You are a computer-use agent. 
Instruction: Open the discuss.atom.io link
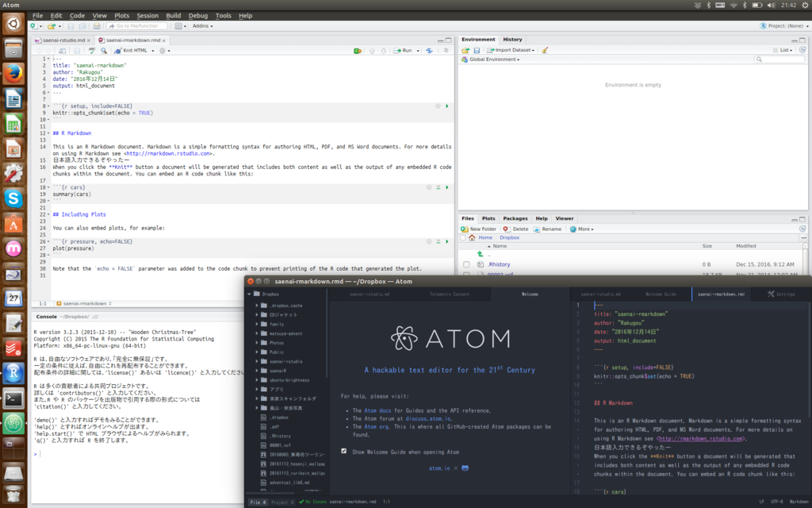428,419
